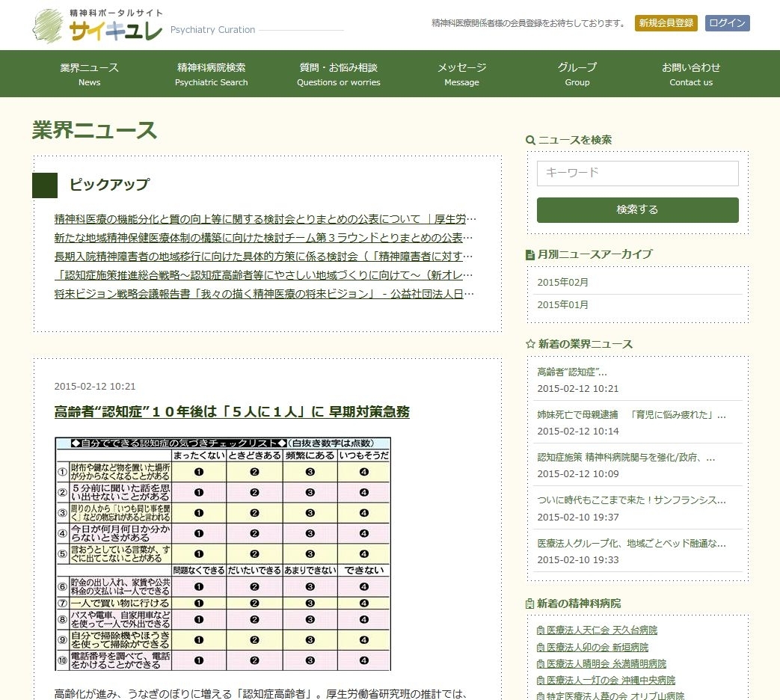Click the article timestamp 2015-02-12 10:21
Image resolution: width=780 pixels, height=700 pixels.
95,387
